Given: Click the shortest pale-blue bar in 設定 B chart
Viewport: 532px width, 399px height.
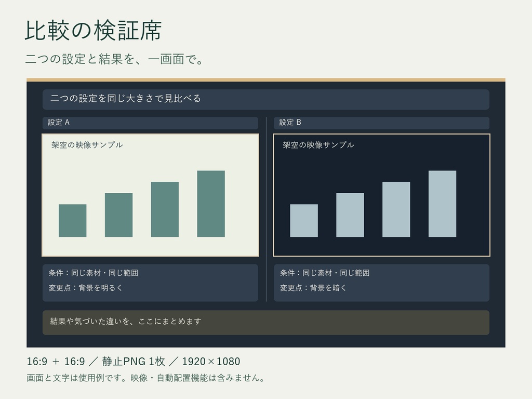Looking at the screenshot, I should [303, 220].
